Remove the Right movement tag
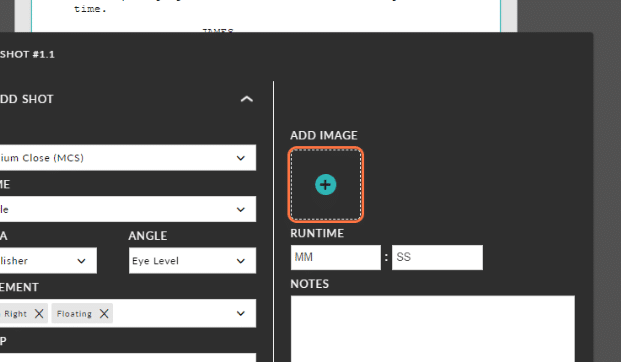This screenshot has width=621, height=362. click(39, 314)
